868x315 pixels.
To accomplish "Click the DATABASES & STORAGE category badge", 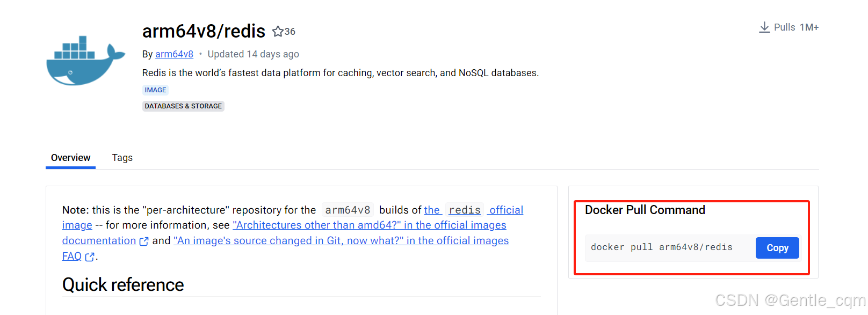I will click(183, 106).
